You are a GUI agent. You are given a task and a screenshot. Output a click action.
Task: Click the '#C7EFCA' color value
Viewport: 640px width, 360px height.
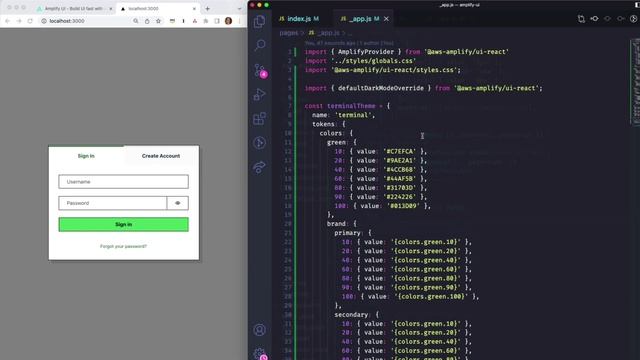400,151
